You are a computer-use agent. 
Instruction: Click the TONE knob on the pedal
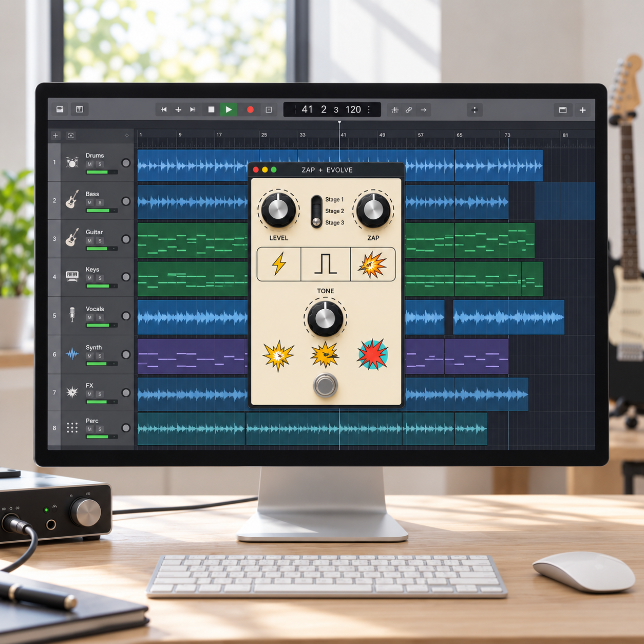[325, 318]
